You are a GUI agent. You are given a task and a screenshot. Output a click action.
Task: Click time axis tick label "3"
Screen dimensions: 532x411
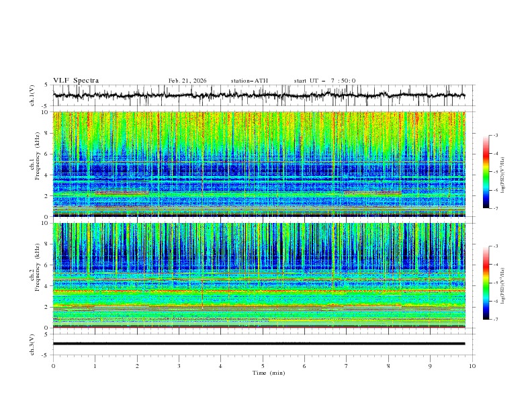[x=179, y=366]
